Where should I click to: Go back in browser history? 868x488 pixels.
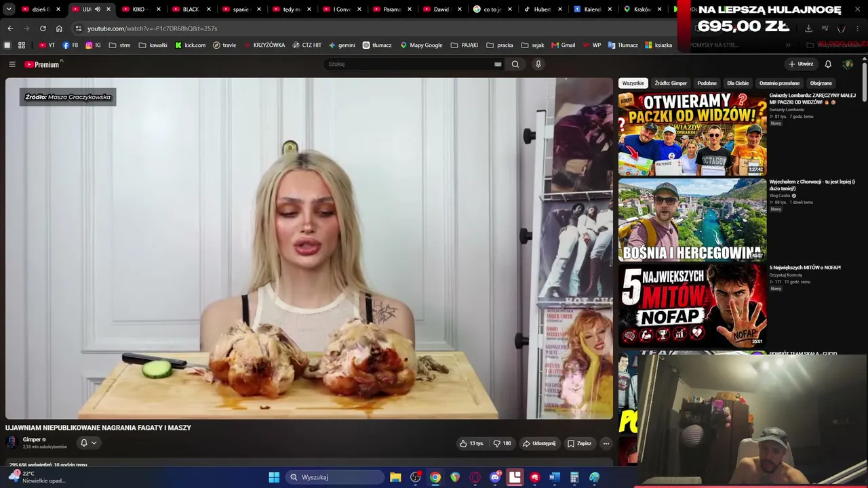click(x=10, y=28)
